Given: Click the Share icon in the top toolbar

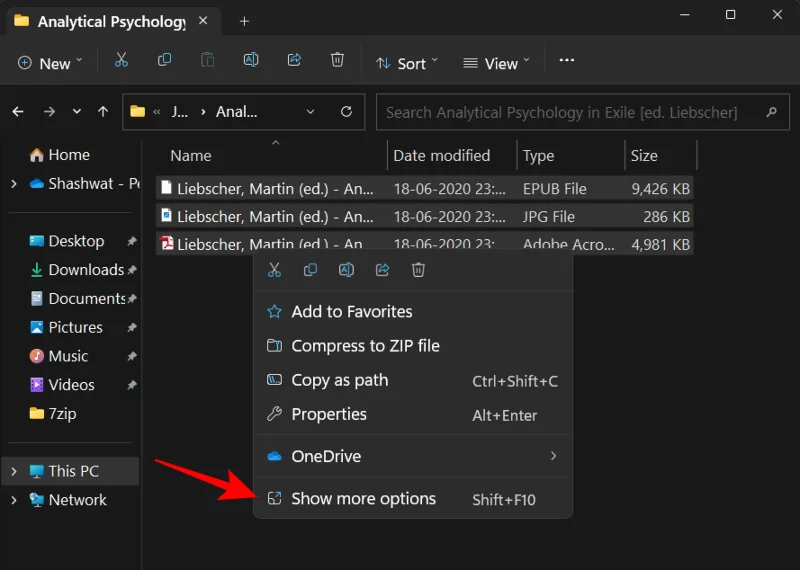Looking at the screenshot, I should 294,60.
